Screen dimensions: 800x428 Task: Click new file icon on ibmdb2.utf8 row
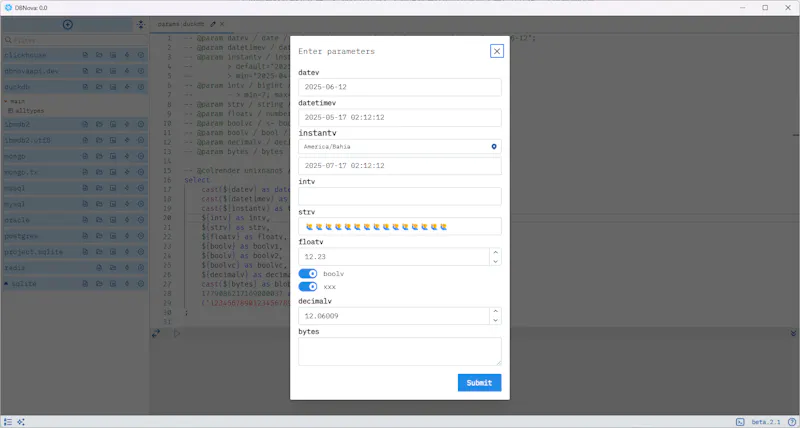(x=85, y=140)
